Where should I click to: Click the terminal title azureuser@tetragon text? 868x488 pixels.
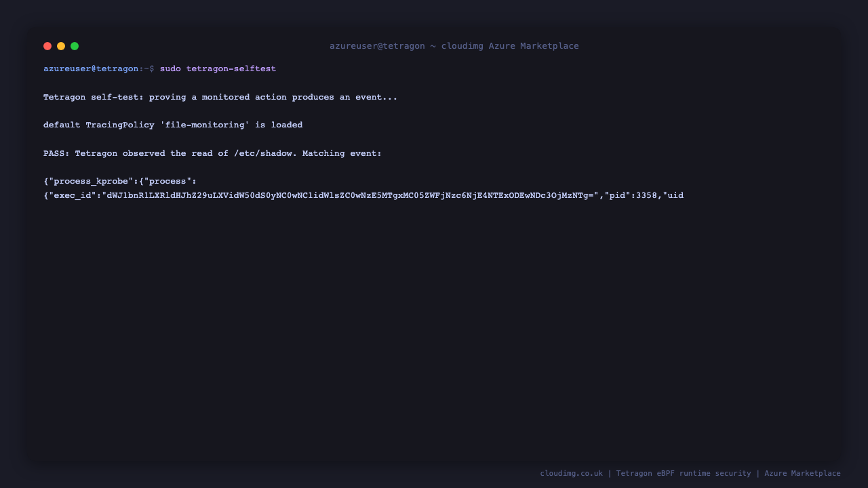(x=377, y=46)
